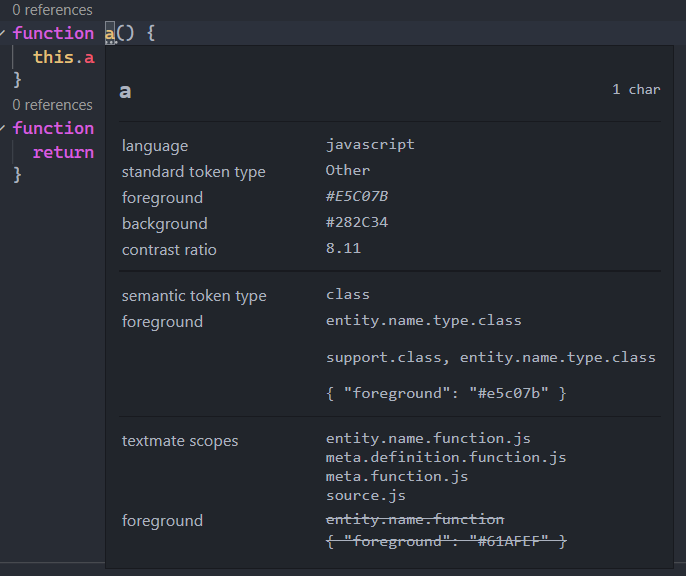Screen dimensions: 686x576
Task: Click the '0 references' code lens above function a
Action: tap(52, 10)
